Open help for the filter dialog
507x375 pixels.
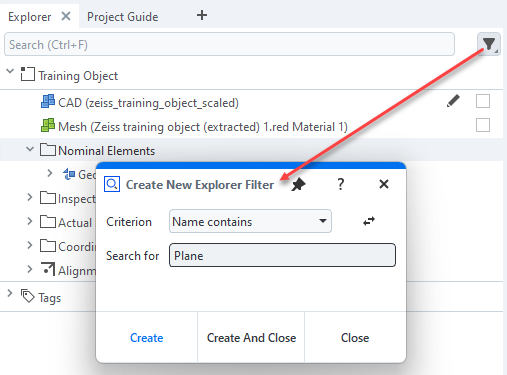coord(340,184)
